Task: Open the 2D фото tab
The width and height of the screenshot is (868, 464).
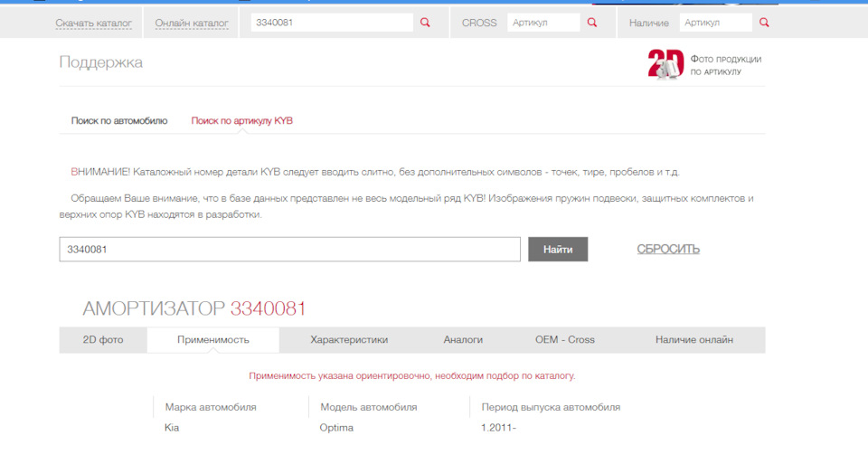Action: tap(103, 340)
